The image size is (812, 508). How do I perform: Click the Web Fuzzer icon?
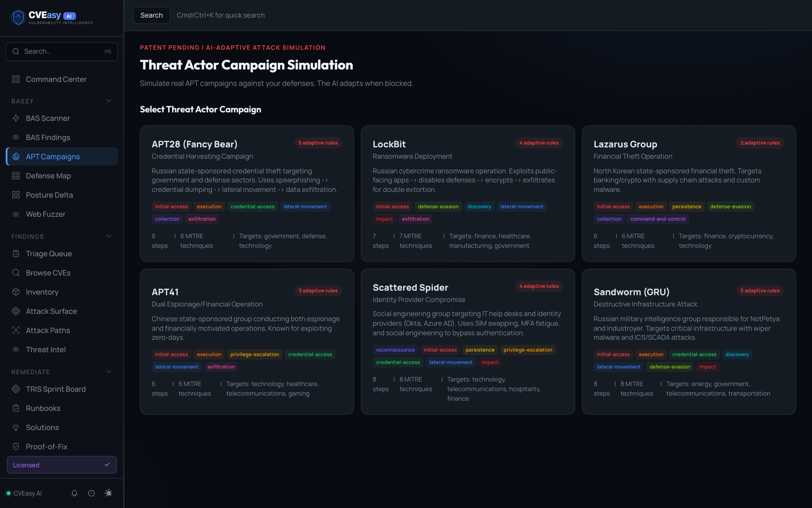[x=16, y=214]
